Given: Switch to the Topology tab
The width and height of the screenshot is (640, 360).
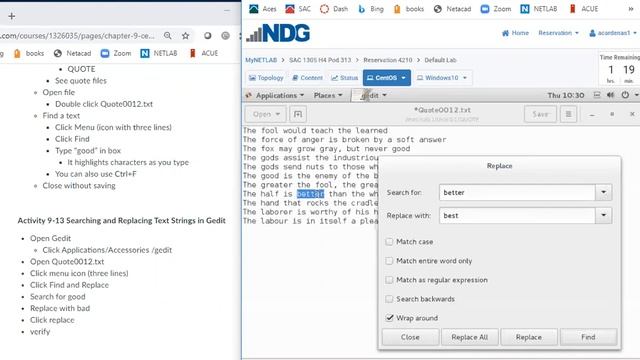Looking at the screenshot, I should pyautogui.click(x=266, y=78).
